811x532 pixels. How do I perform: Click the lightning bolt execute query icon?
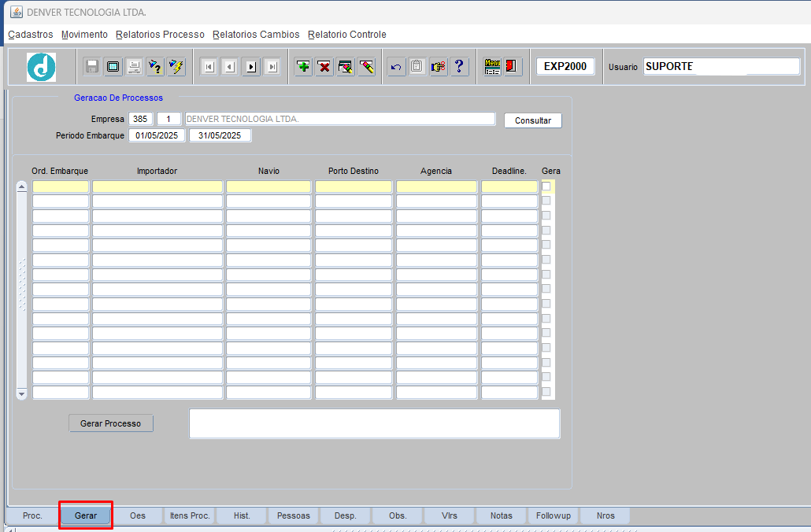click(x=176, y=67)
